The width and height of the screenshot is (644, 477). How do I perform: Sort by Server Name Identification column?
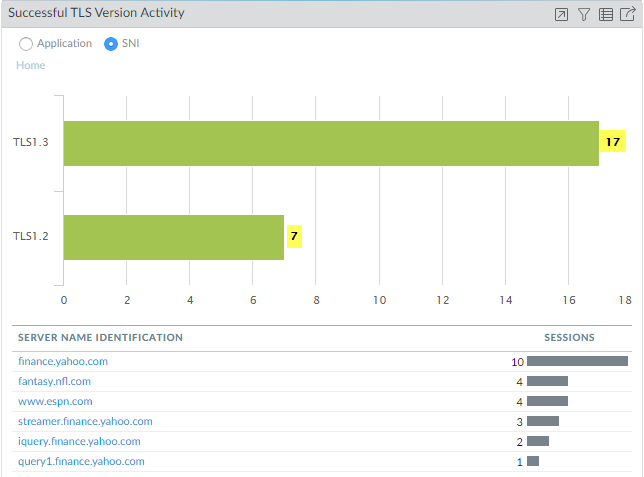click(100, 338)
